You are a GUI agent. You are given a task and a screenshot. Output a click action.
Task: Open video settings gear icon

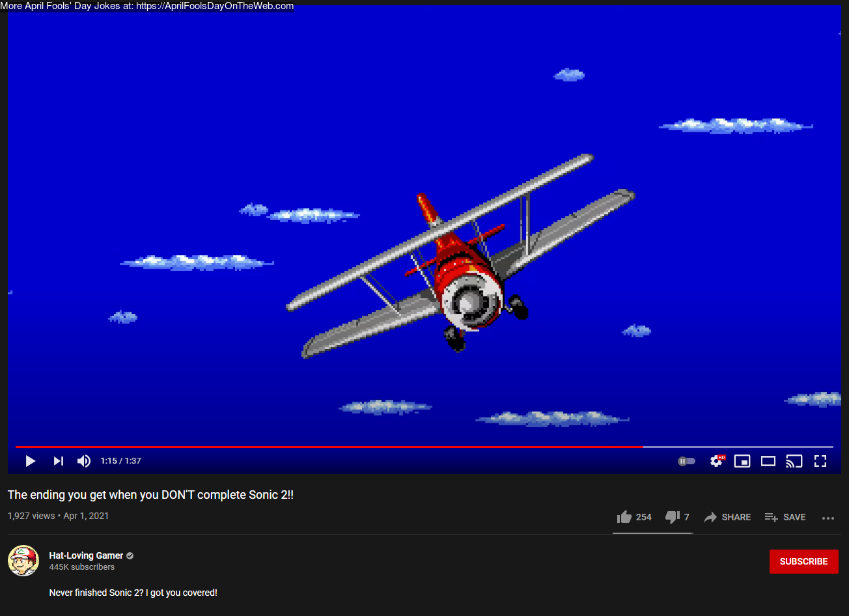coord(716,461)
